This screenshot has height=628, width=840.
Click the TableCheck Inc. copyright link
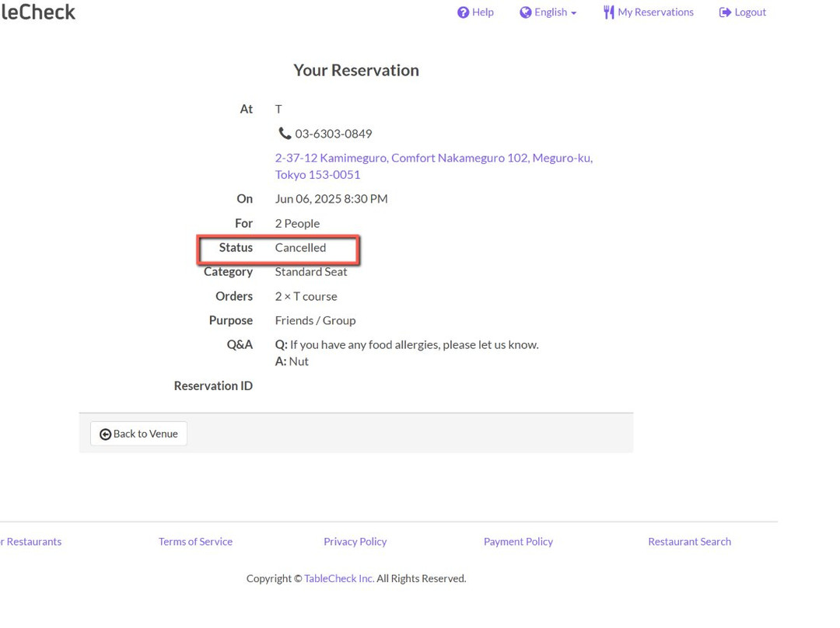pyautogui.click(x=339, y=578)
